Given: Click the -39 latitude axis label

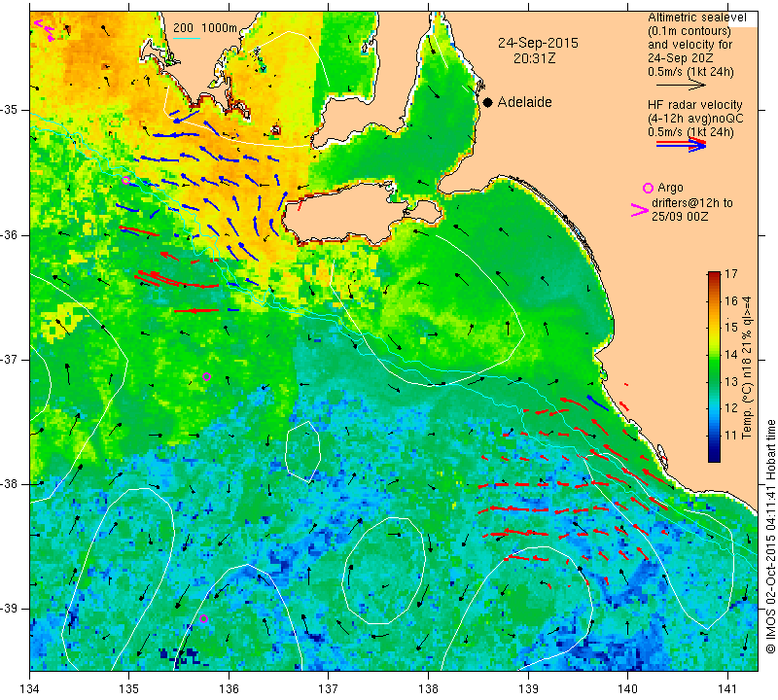Looking at the screenshot, I should pyautogui.click(x=9, y=609).
